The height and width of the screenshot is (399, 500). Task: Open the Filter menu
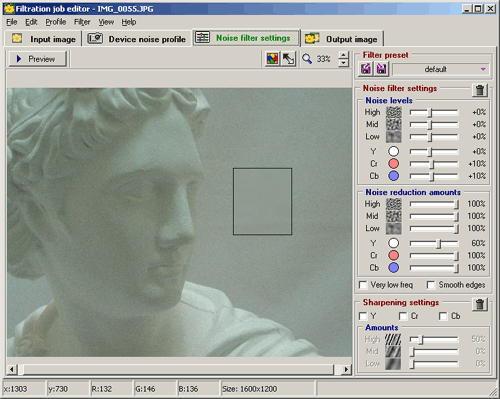82,22
